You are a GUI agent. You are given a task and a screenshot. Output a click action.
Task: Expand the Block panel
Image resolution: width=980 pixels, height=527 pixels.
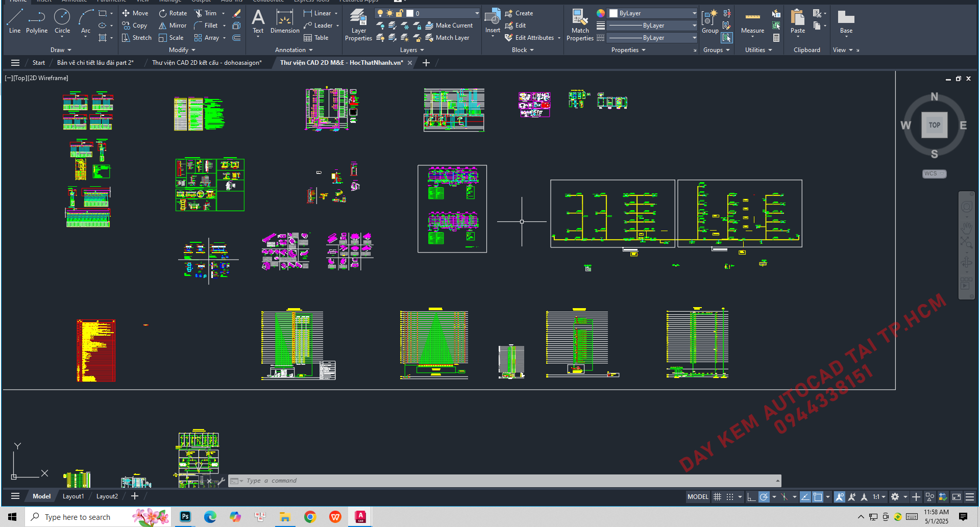click(x=523, y=50)
